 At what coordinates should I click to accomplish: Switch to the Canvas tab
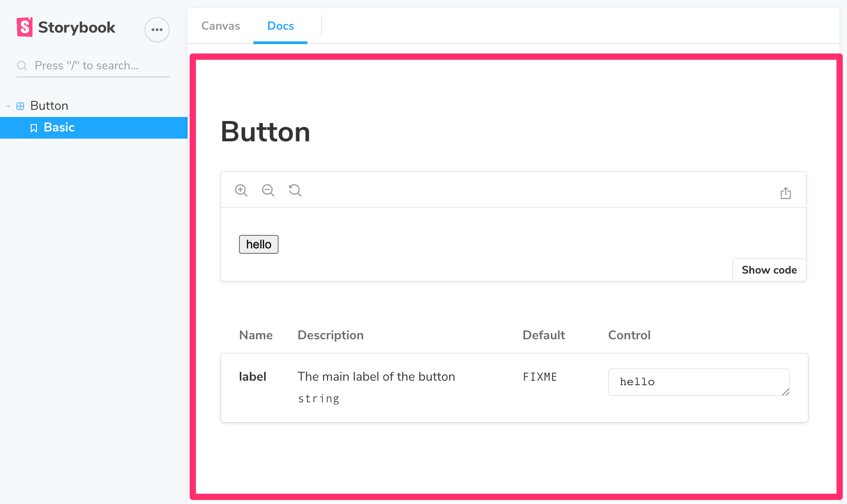(221, 26)
